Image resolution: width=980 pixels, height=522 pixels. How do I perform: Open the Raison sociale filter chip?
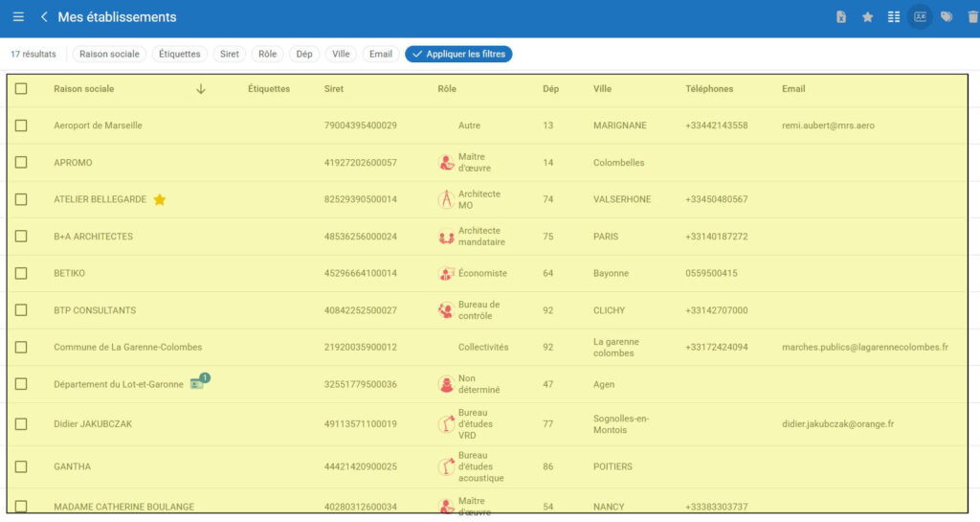(109, 55)
